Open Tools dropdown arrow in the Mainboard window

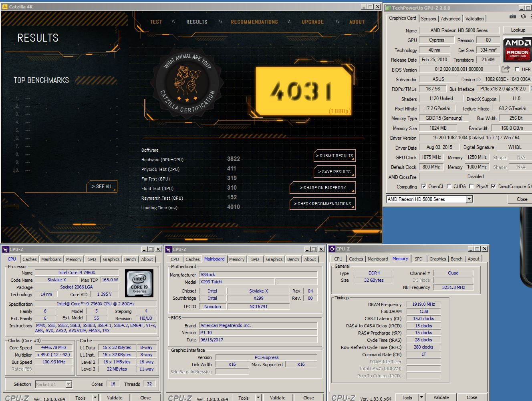(258, 398)
